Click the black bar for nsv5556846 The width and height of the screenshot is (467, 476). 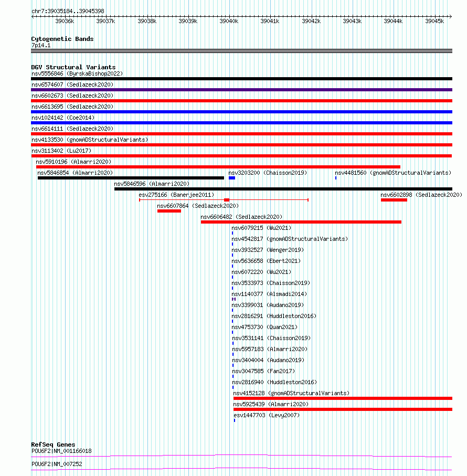pyautogui.click(x=241, y=79)
